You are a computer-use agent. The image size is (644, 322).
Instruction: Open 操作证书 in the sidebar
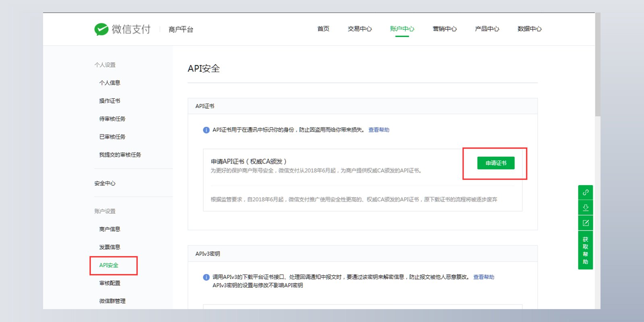pyautogui.click(x=109, y=101)
